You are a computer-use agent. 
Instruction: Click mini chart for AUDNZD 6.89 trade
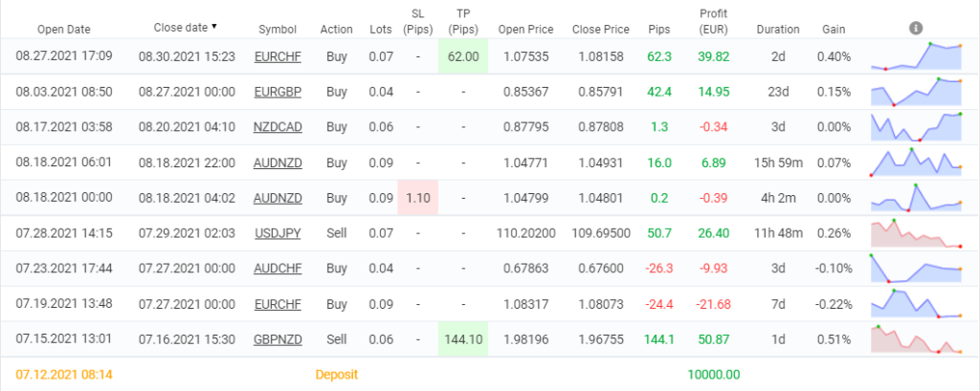click(916, 163)
